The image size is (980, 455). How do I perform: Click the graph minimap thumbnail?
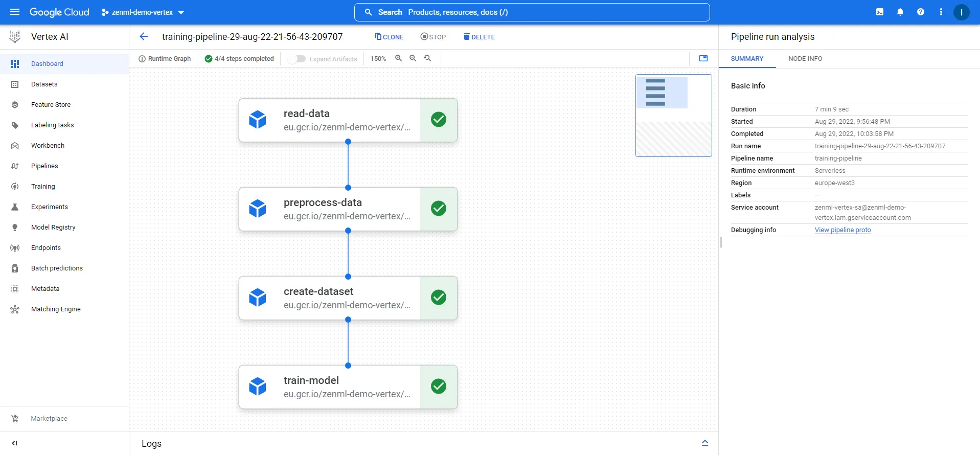[674, 116]
